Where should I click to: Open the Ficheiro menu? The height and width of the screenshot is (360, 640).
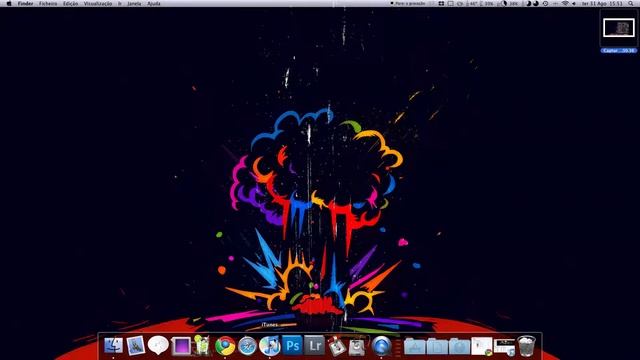click(48, 3)
